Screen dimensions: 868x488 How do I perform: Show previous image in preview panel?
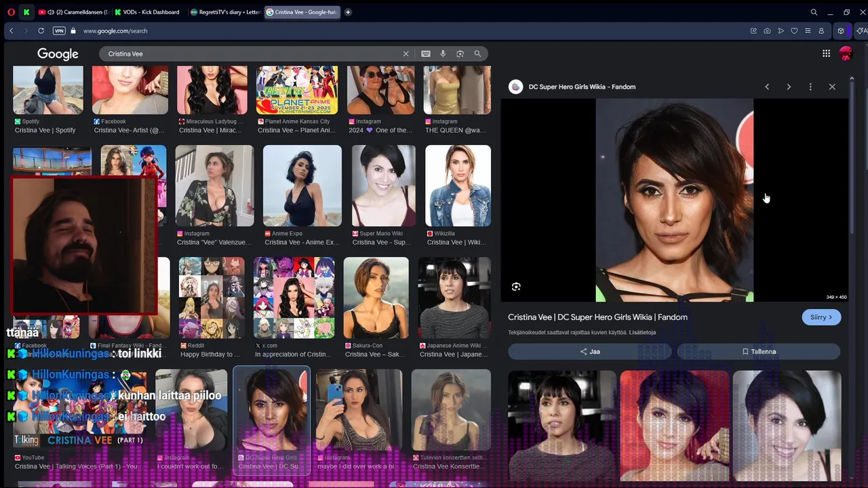click(x=767, y=87)
